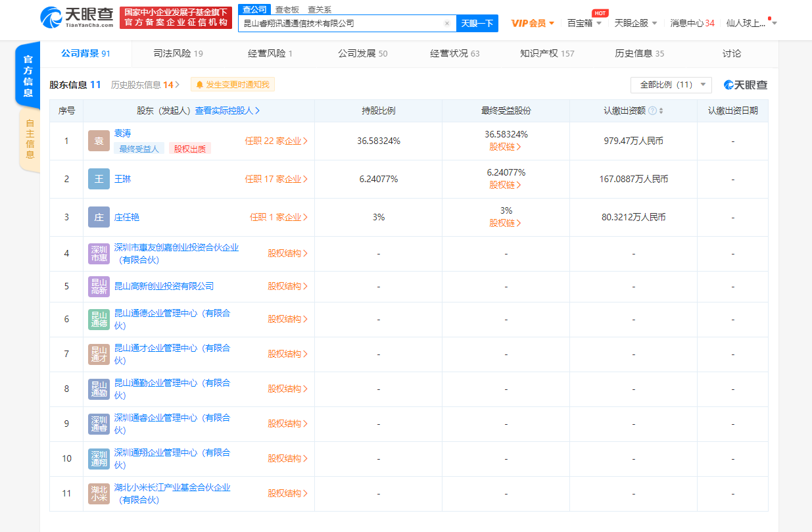Open the 王琳 shareholder name link
This screenshot has height=532, width=812.
click(123, 179)
